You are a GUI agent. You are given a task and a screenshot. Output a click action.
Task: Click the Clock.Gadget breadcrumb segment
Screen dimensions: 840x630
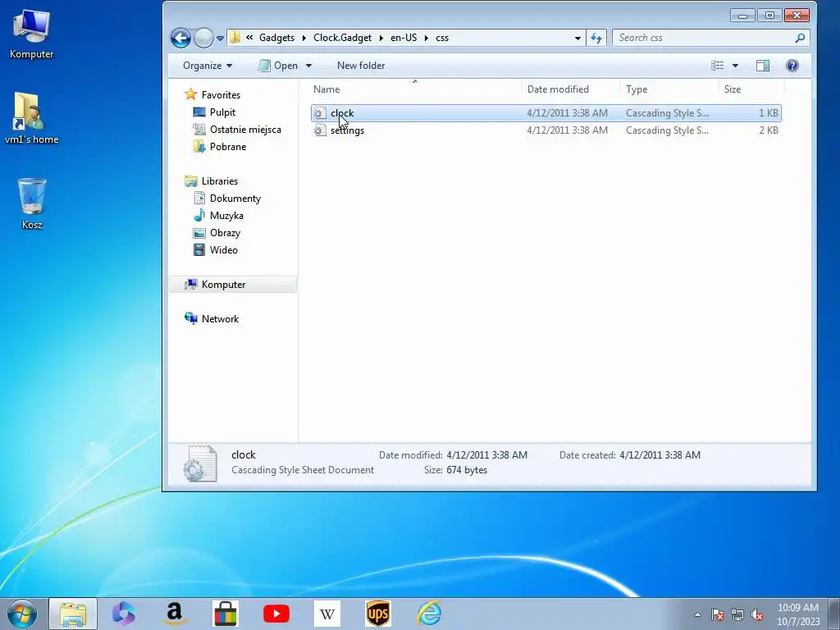click(342, 38)
